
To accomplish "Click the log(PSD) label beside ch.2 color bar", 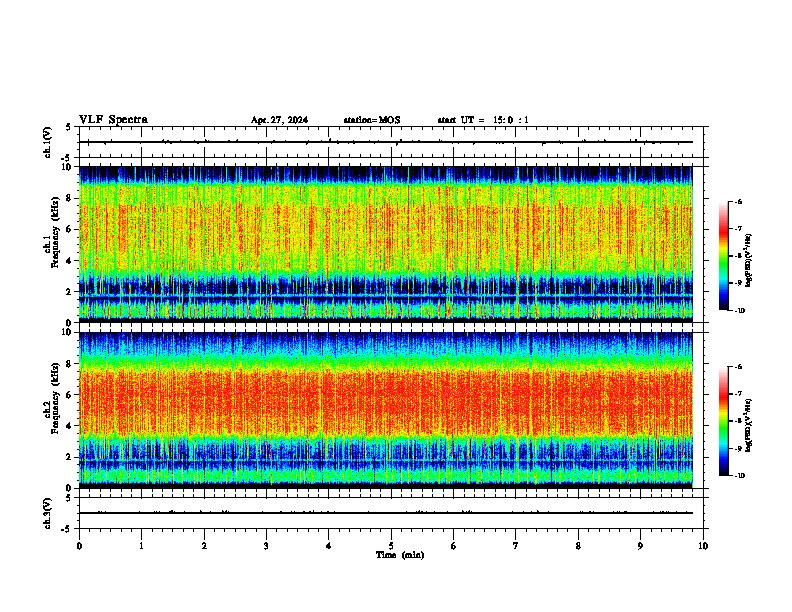I will (x=749, y=425).
